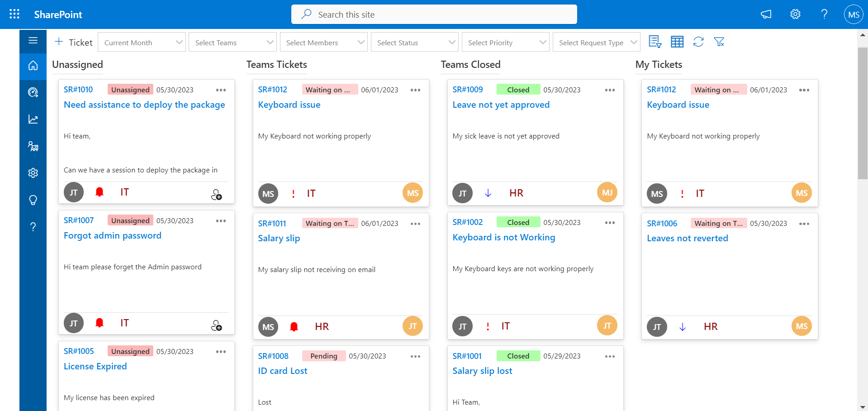Click the Pending status badge on SR#1008
868x411 pixels.
[324, 356]
